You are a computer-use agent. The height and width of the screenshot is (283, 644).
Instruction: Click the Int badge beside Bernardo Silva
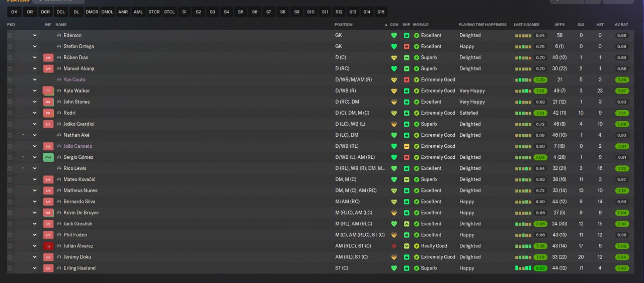(x=48, y=202)
